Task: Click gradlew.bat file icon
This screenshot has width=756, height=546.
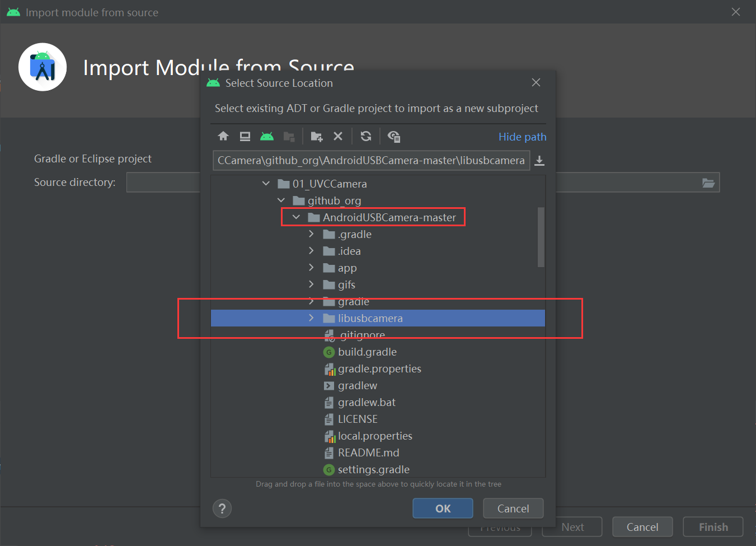Action: pos(329,403)
